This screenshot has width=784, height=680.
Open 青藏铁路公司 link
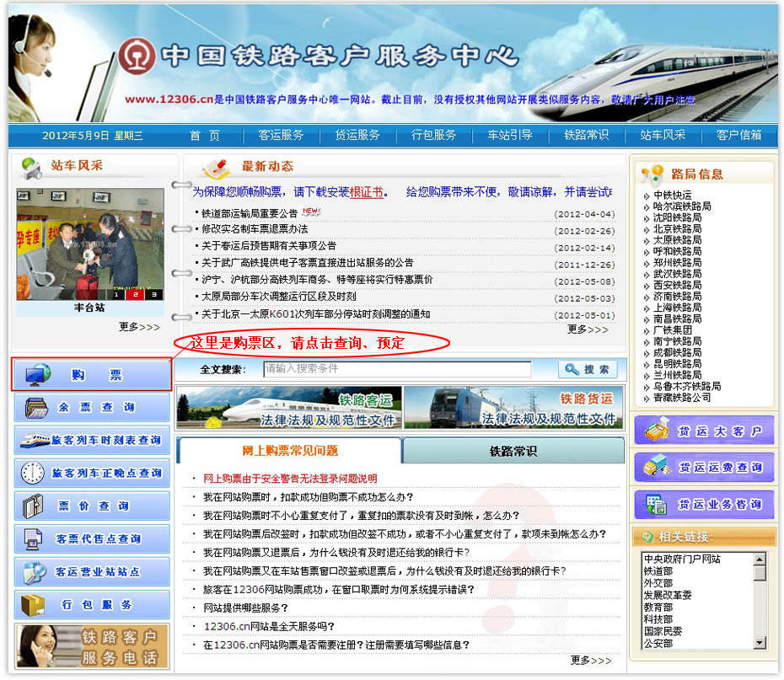[682, 398]
